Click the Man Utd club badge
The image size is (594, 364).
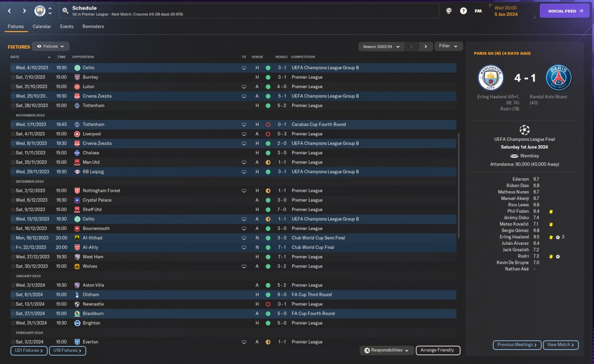click(x=77, y=162)
